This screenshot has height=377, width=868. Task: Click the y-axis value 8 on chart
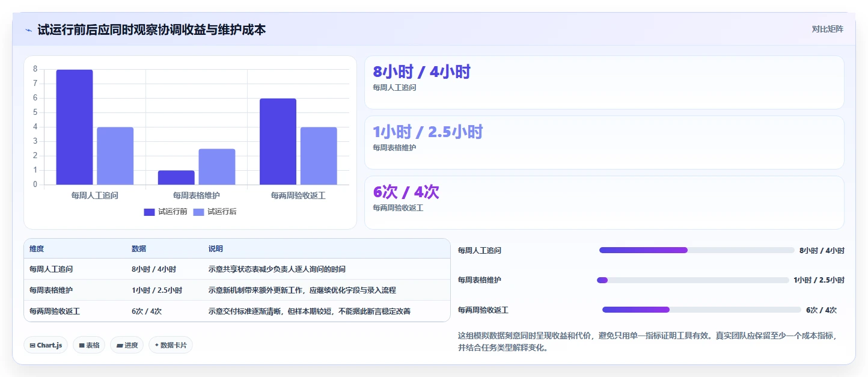click(35, 69)
